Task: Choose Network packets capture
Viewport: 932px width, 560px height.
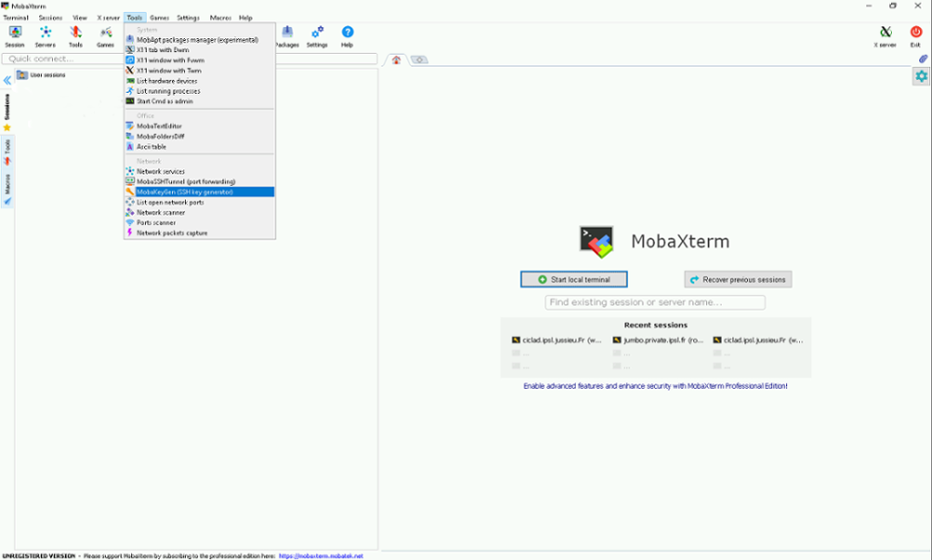Action: tap(200, 233)
